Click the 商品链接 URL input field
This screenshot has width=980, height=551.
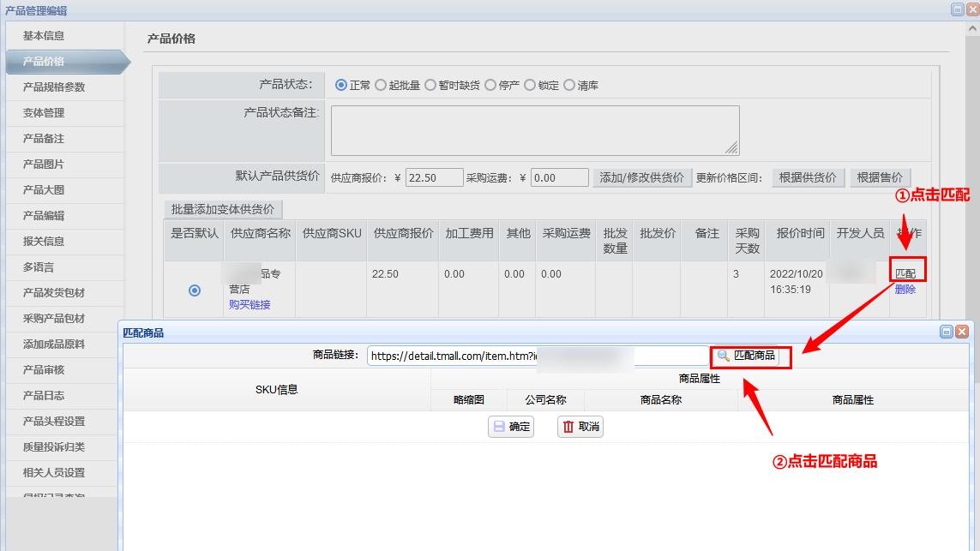click(537, 356)
